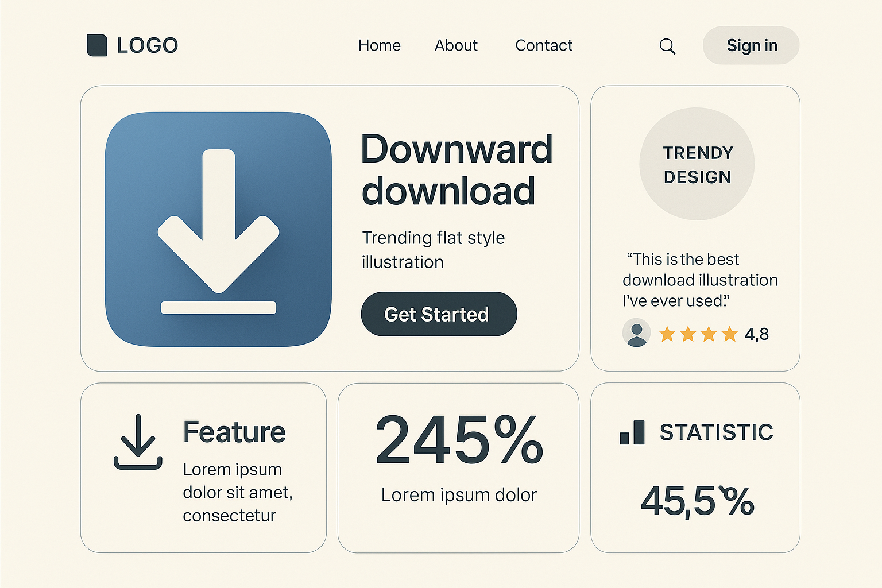Screen dimensions: 882x588
Task: Navigate to the Contact menu item
Action: 544,45
